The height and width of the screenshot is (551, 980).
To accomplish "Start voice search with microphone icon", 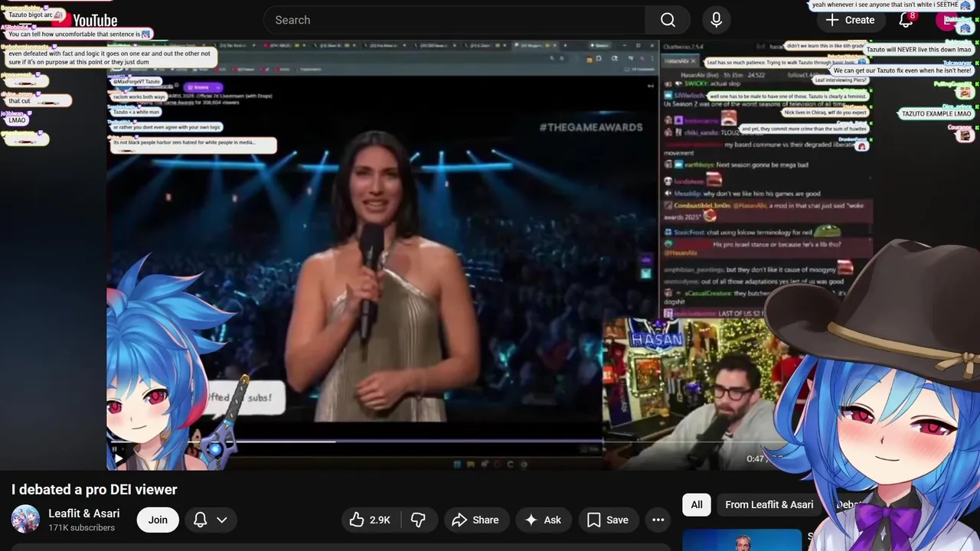I will pos(717,20).
